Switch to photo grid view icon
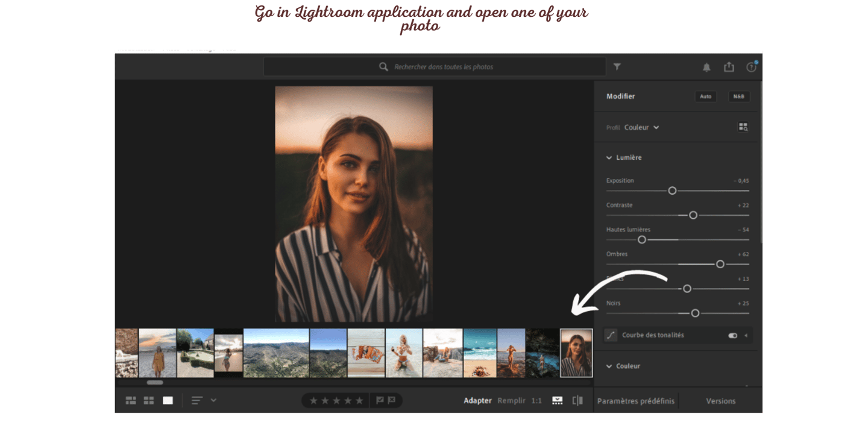 pyautogui.click(x=131, y=400)
